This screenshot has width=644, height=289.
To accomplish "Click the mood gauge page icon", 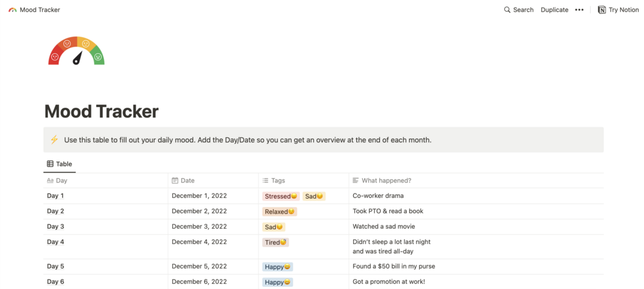I will click(76, 52).
